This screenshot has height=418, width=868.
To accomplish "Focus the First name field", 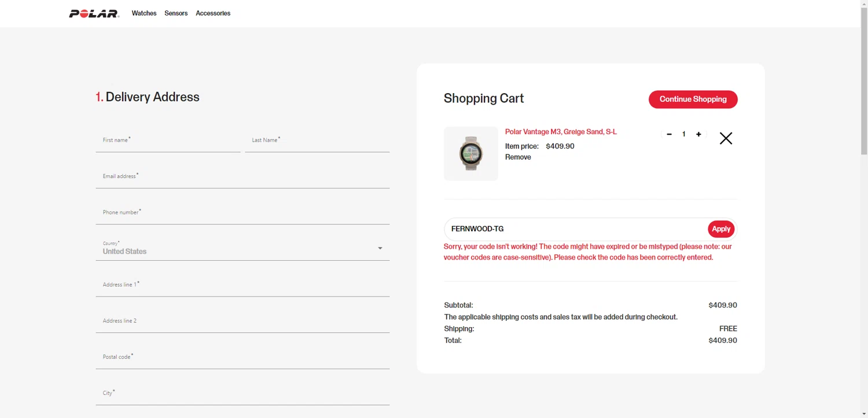I will pos(168,140).
